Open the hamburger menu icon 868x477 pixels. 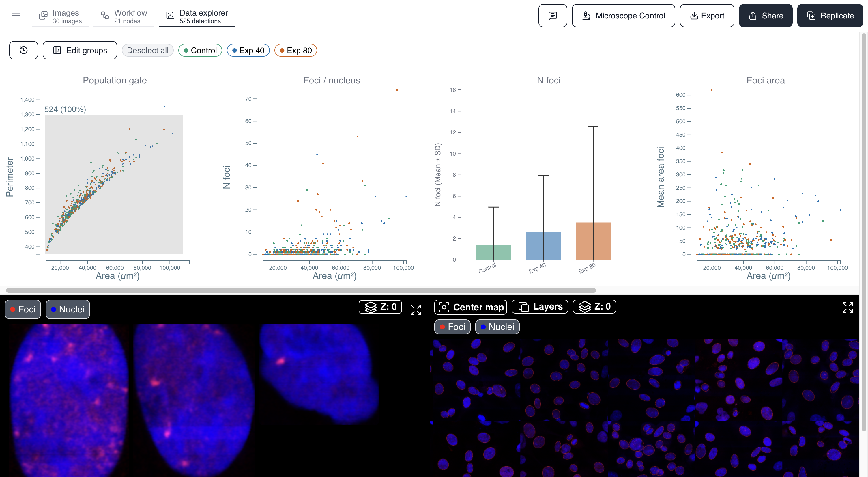point(16,16)
